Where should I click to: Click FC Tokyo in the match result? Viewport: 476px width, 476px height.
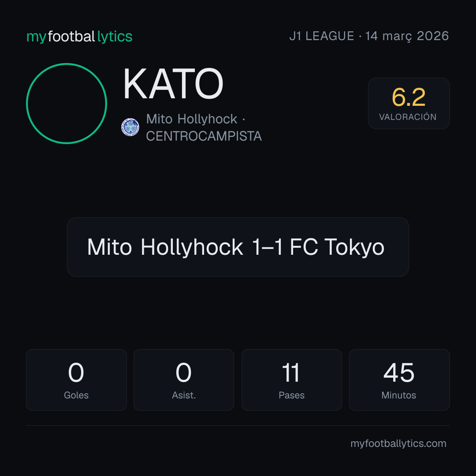(x=337, y=247)
